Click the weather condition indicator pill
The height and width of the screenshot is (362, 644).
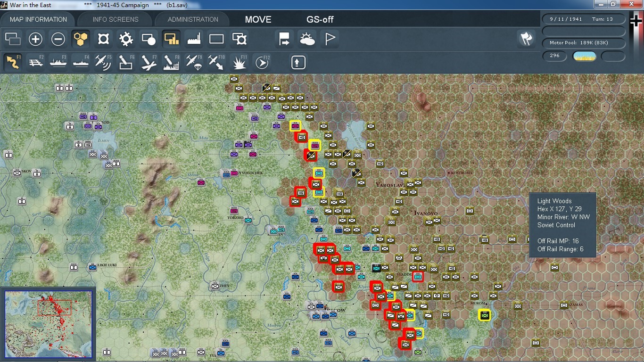[584, 56]
